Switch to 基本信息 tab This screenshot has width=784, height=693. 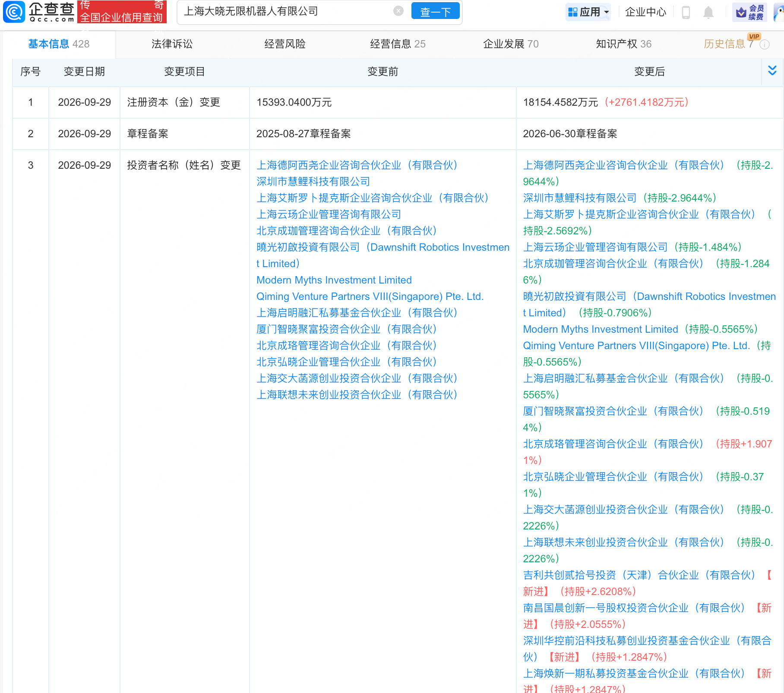[x=59, y=44]
